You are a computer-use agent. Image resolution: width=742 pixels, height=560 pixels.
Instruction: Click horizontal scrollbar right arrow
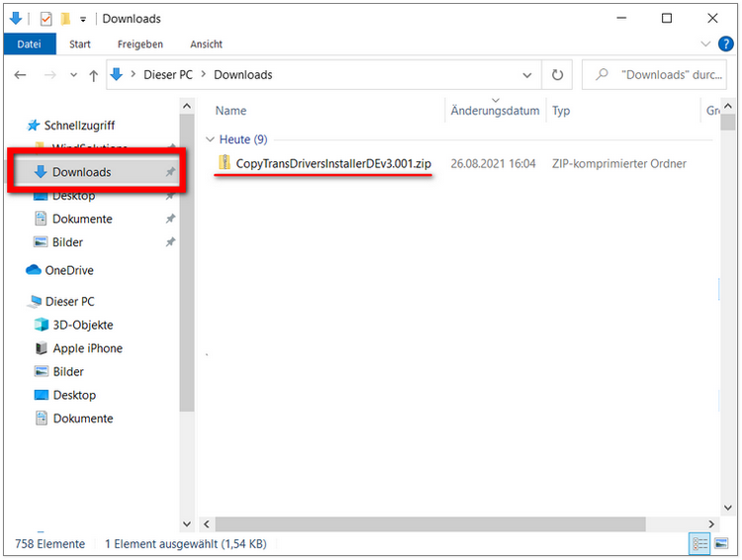[x=710, y=524]
